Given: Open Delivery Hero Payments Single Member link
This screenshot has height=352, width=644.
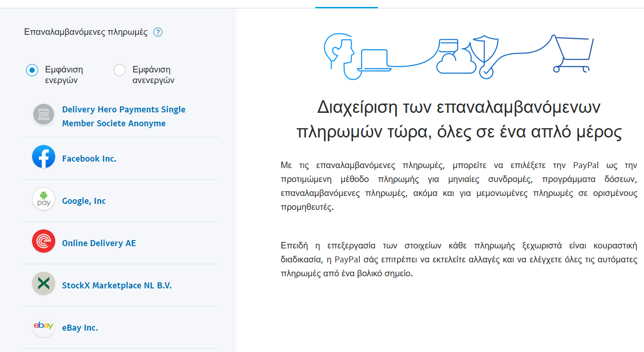Looking at the screenshot, I should tap(124, 116).
